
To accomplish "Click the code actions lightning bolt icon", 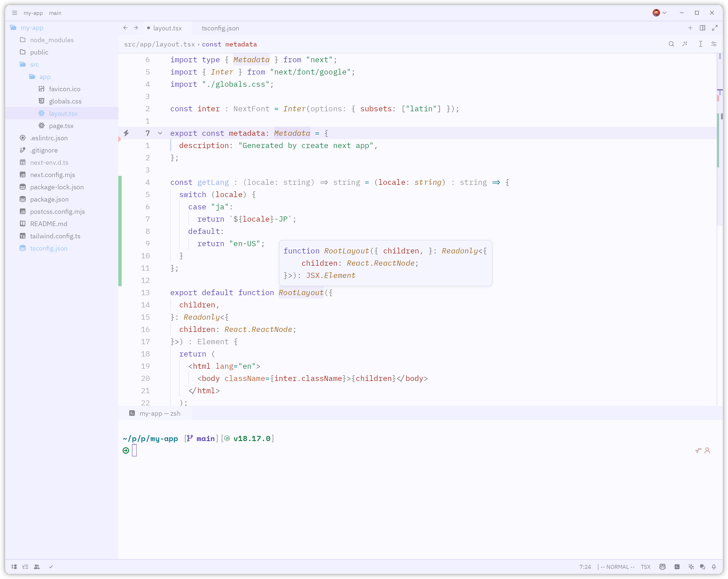I will (126, 133).
